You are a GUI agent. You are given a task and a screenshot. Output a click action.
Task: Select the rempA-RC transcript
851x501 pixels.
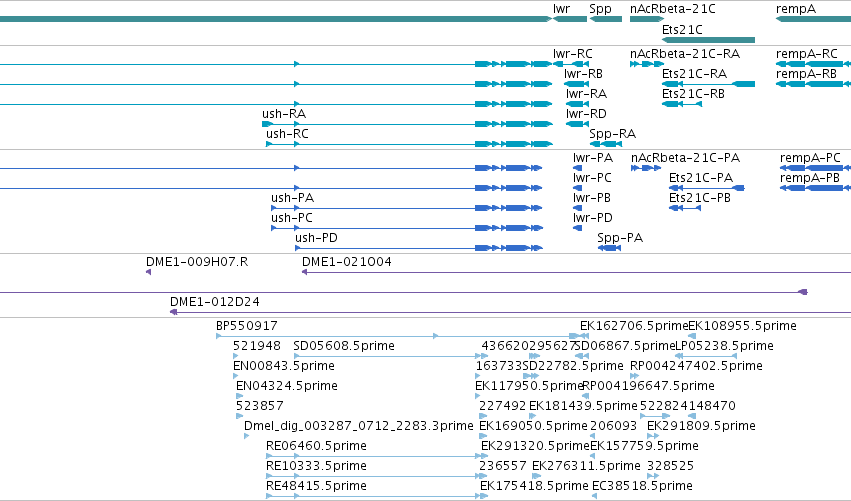806,54
